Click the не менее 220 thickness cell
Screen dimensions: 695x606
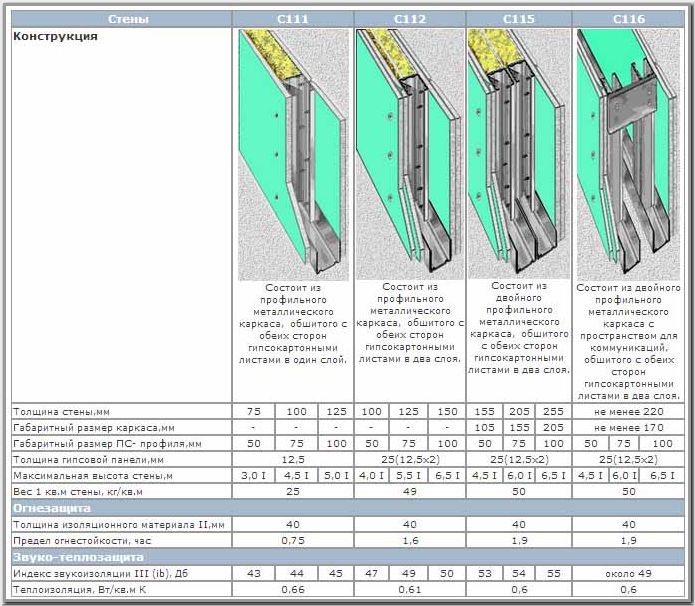[x=628, y=411]
